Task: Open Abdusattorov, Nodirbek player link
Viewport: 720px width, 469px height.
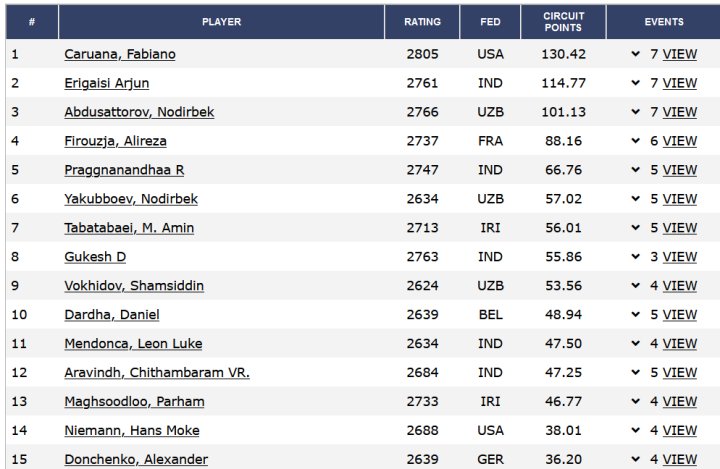Action: click(139, 112)
